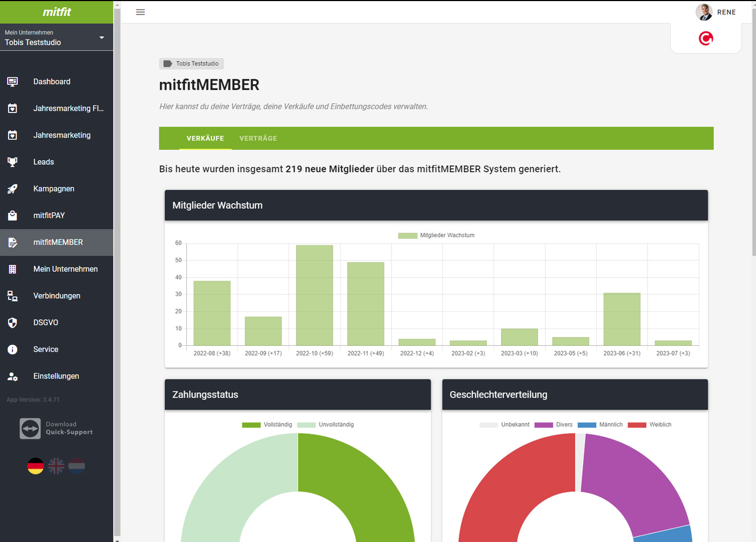Open Kampagnen in the sidebar

[57, 189]
